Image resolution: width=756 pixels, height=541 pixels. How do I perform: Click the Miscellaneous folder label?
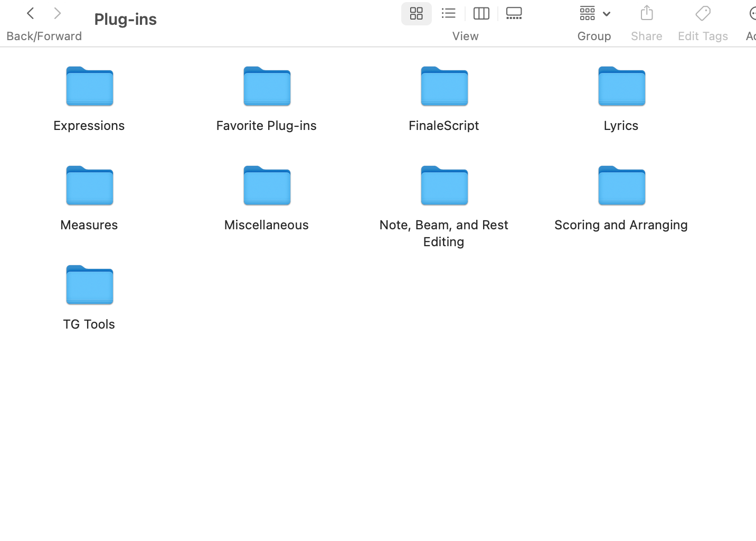tap(267, 225)
